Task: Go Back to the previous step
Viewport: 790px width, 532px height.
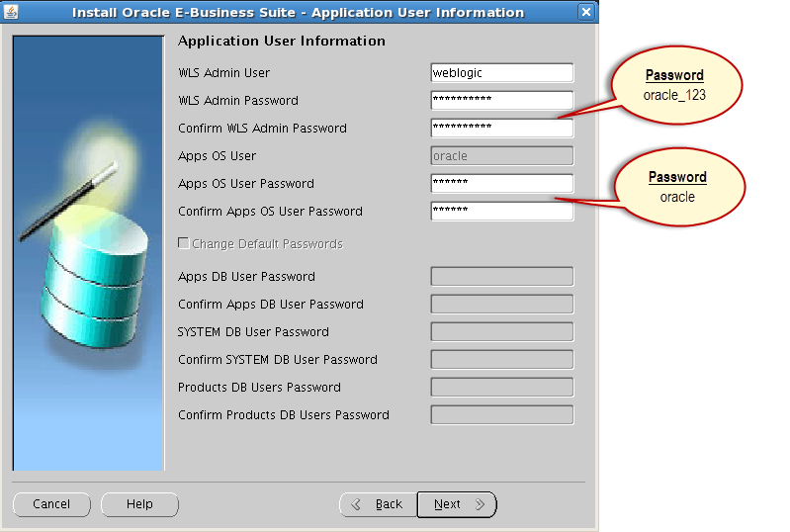Action: 379,504
